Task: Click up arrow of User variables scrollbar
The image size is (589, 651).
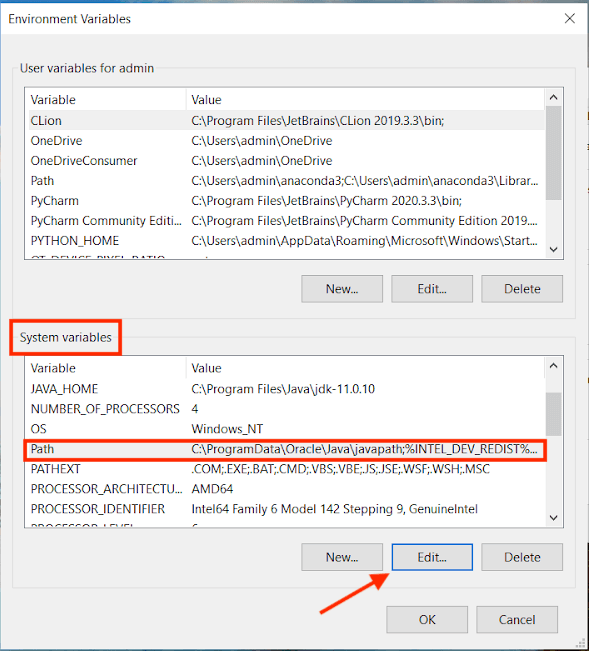Action: tap(553, 97)
